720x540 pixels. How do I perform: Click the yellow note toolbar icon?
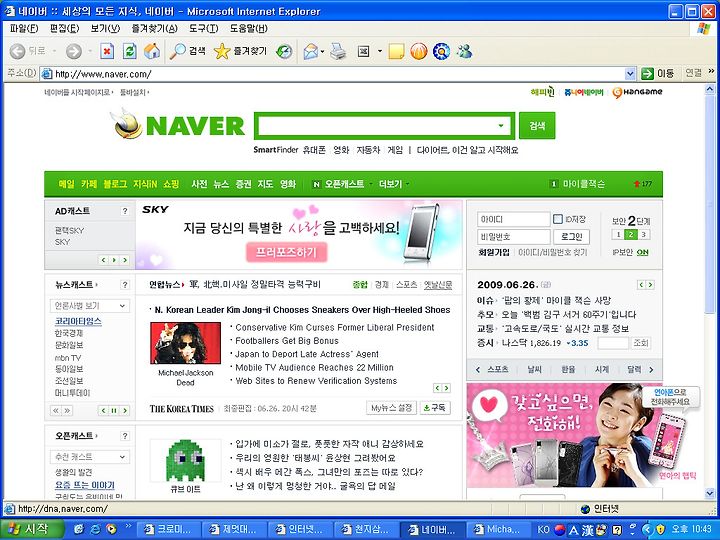point(396,51)
